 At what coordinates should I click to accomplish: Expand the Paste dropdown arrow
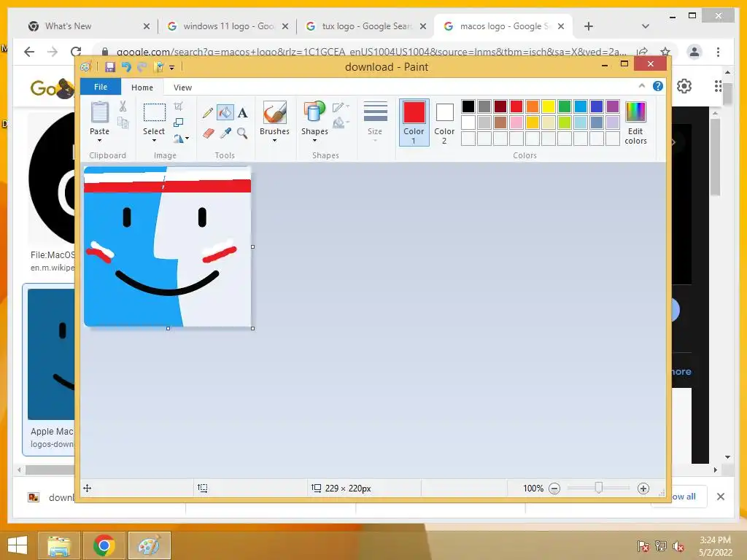click(99, 141)
